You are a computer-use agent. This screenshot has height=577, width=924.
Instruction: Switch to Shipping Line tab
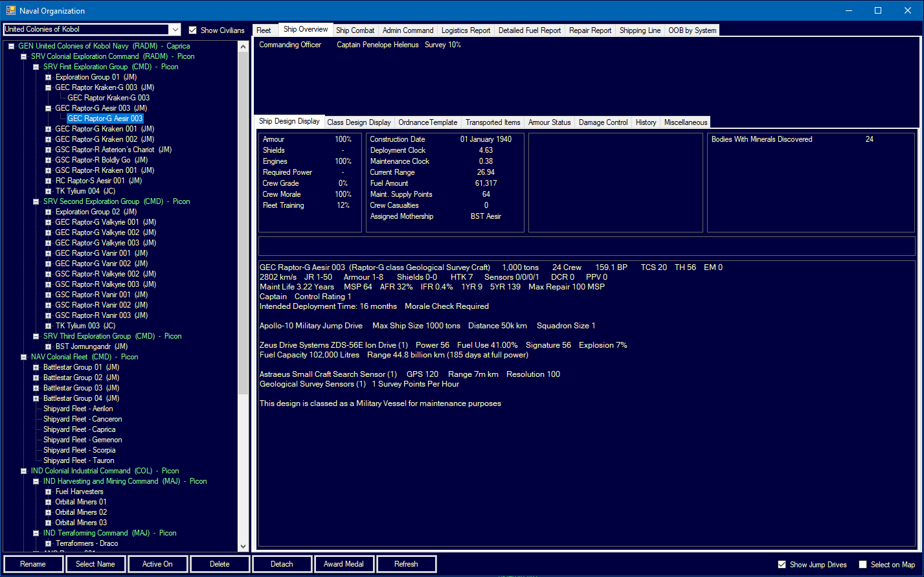pos(640,30)
